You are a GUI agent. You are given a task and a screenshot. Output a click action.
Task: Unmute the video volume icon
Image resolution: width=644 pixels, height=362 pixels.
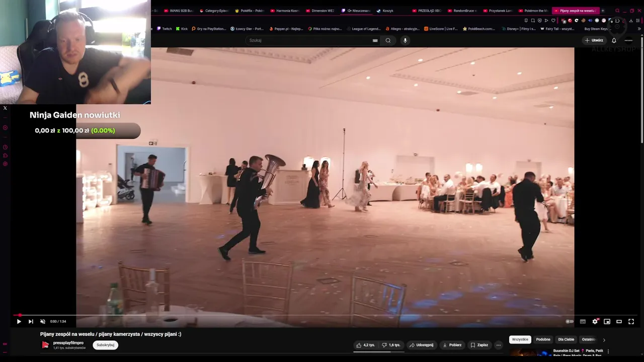[43, 321]
